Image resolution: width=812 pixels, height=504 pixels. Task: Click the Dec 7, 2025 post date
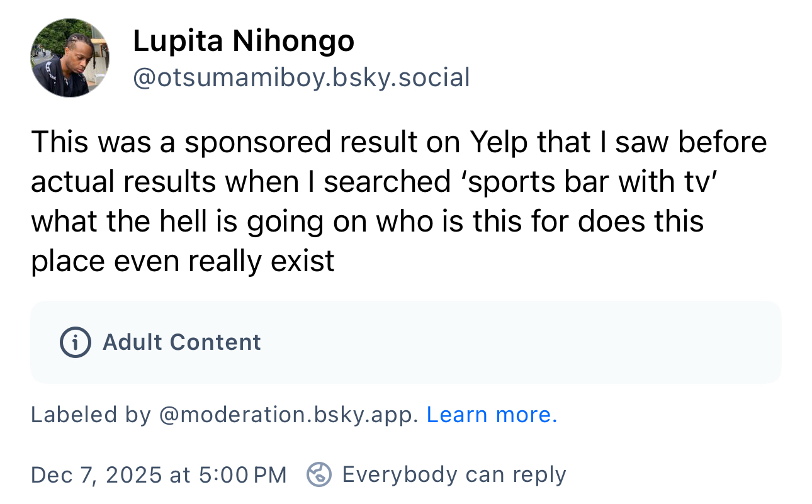tap(96, 474)
